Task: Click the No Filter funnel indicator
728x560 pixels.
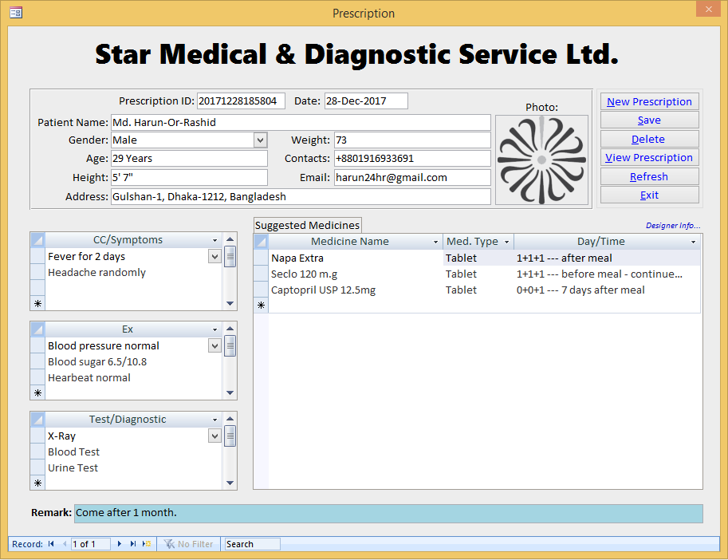Action: 188,544
